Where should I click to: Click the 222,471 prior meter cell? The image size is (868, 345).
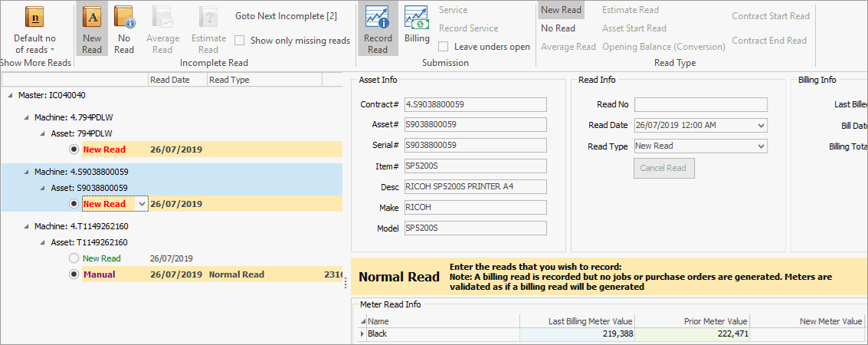click(x=692, y=334)
